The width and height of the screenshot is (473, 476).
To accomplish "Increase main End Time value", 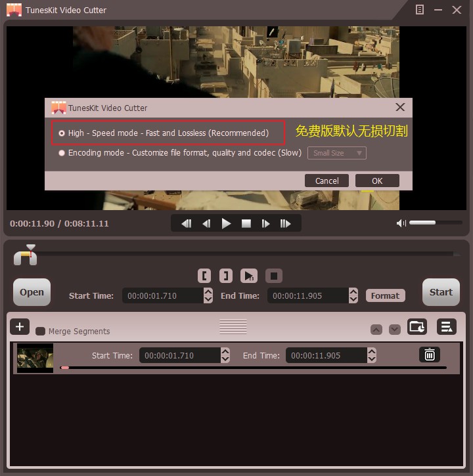I will coord(353,292).
